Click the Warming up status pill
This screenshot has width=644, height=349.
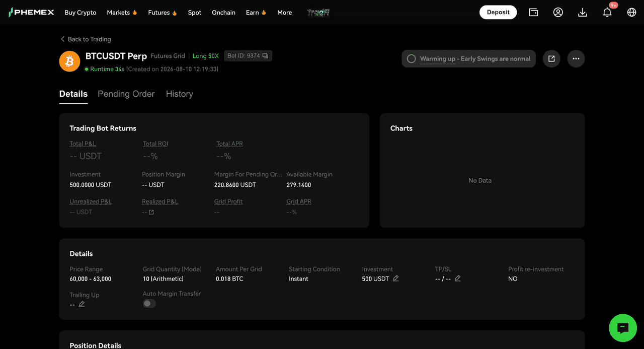click(469, 59)
